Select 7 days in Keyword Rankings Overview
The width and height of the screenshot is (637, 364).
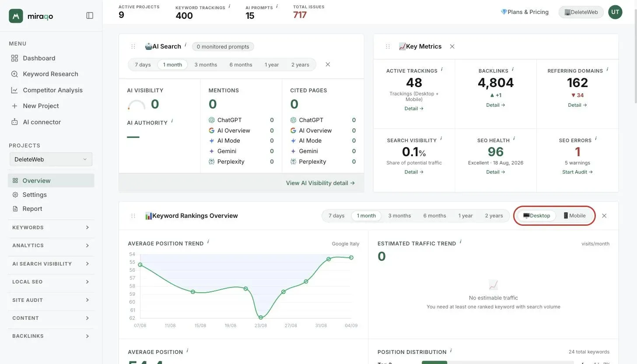pyautogui.click(x=336, y=216)
